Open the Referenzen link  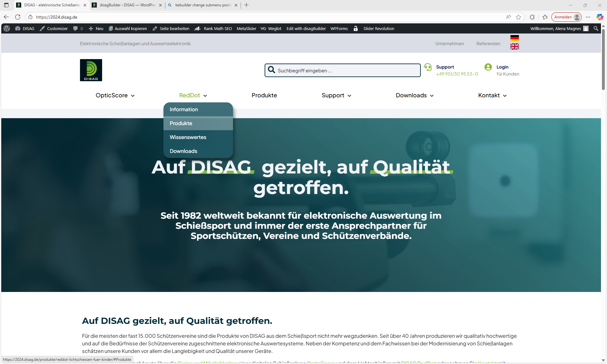pos(488,44)
